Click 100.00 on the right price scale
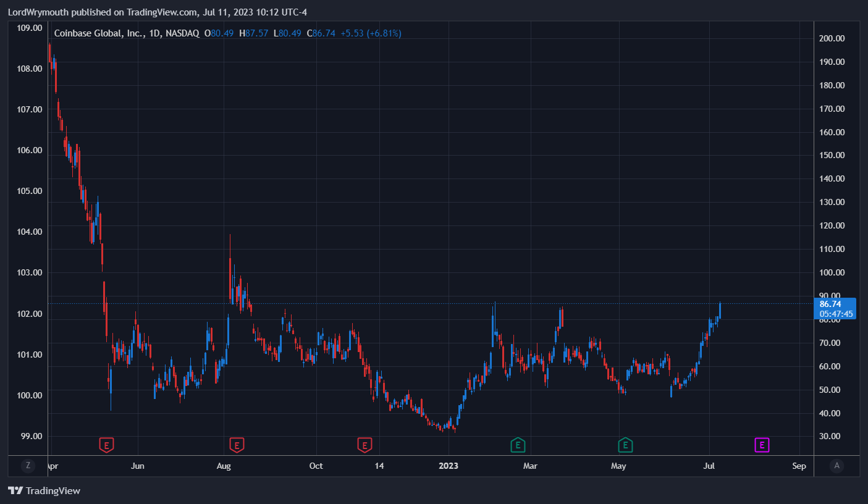The width and height of the screenshot is (868, 504). click(x=832, y=272)
